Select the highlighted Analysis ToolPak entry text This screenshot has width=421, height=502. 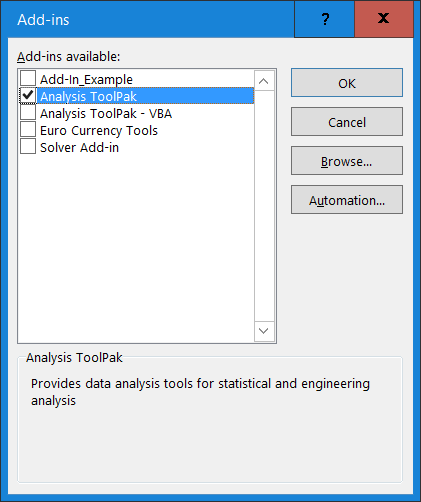(x=88, y=97)
